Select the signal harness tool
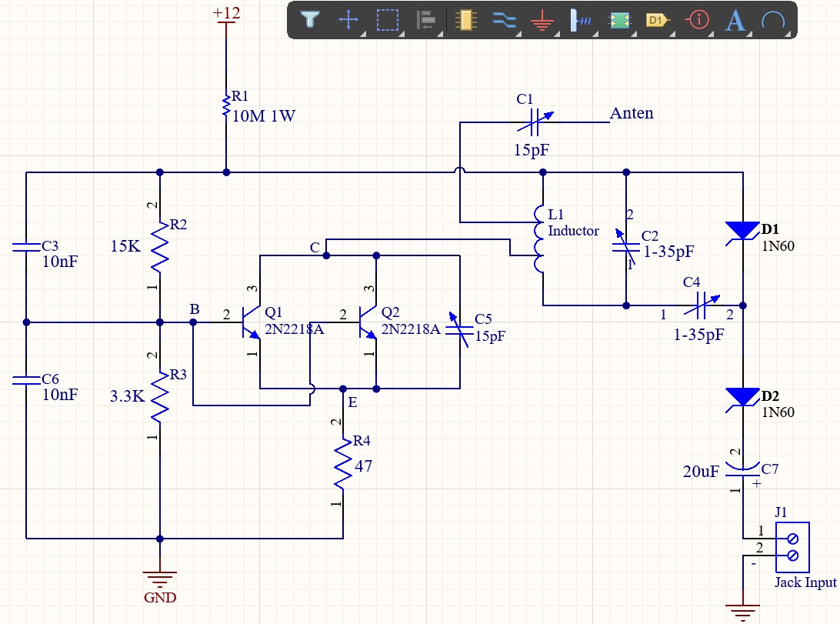Screen dimensions: 840x624 [581, 20]
